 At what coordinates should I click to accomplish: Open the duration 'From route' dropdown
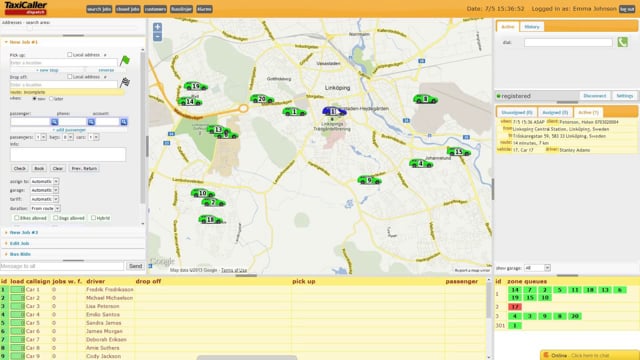click(x=46, y=209)
